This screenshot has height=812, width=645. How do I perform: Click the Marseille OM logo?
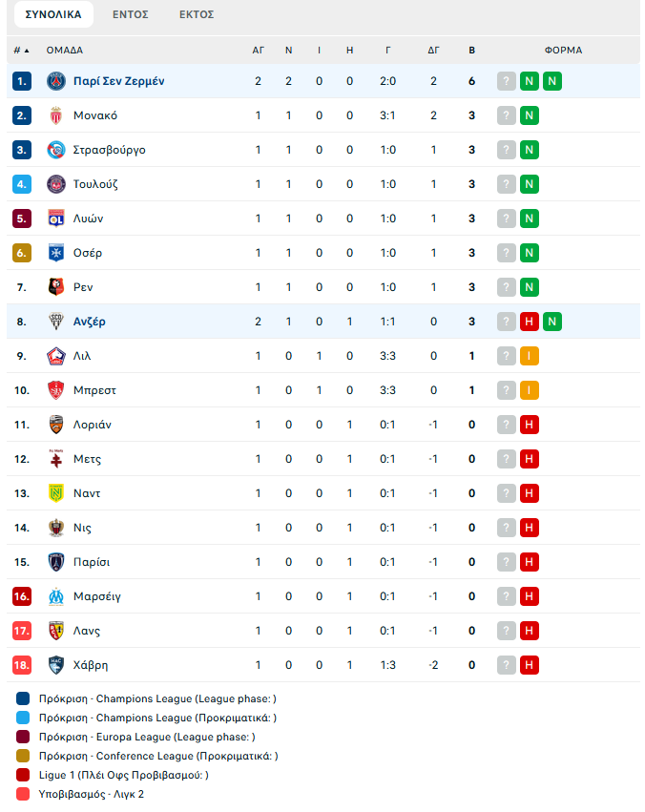[x=56, y=596]
